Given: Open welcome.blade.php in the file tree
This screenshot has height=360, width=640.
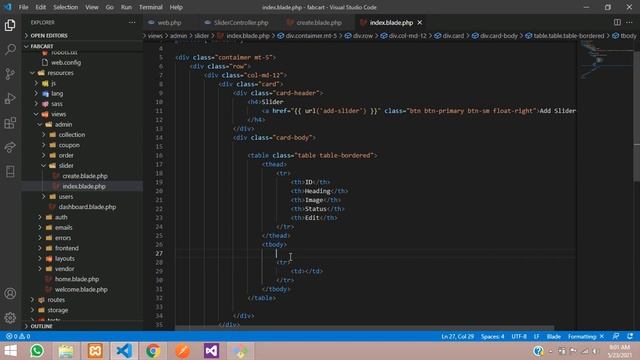Looking at the screenshot, I should pyautogui.click(x=81, y=289).
